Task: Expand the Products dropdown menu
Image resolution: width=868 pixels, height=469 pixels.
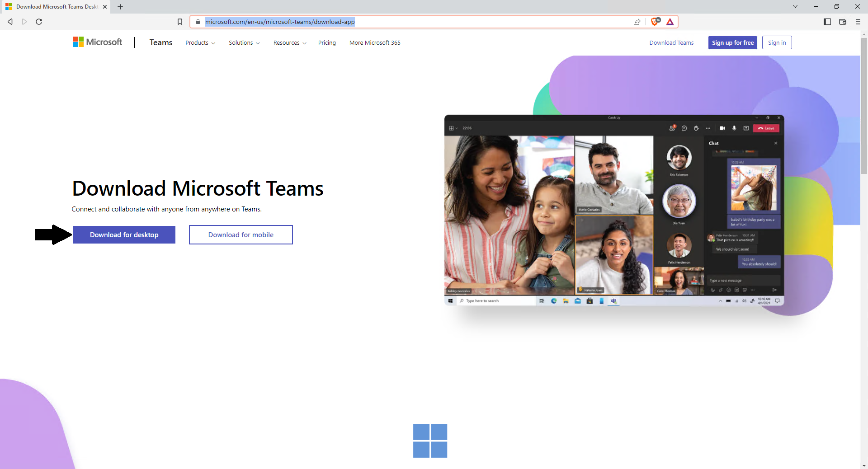Action: point(200,43)
